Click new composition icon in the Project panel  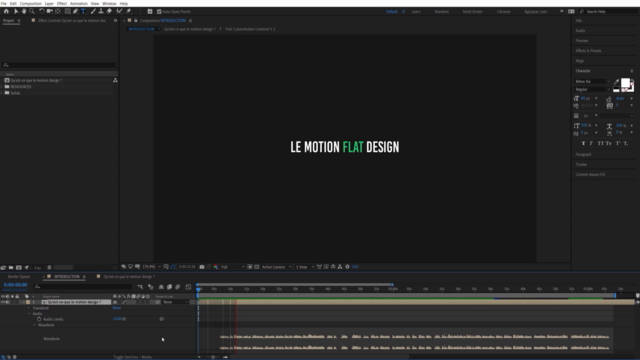click(19, 268)
